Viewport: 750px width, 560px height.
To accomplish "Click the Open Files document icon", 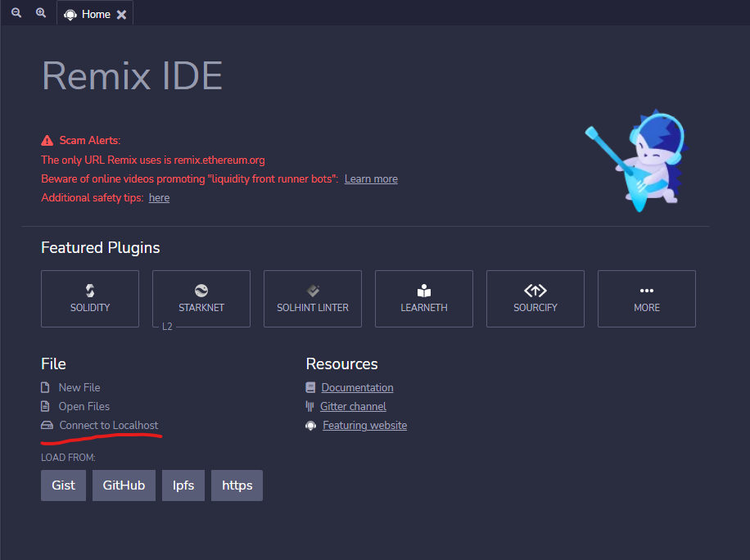I will tap(45, 406).
